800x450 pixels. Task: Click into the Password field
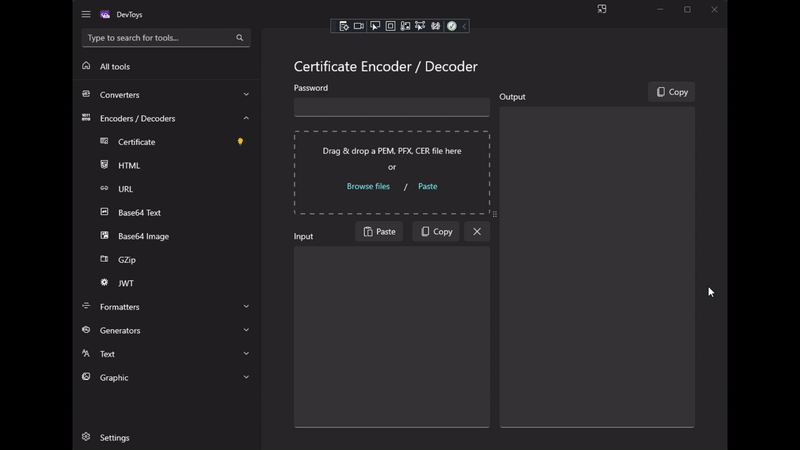[392, 107]
